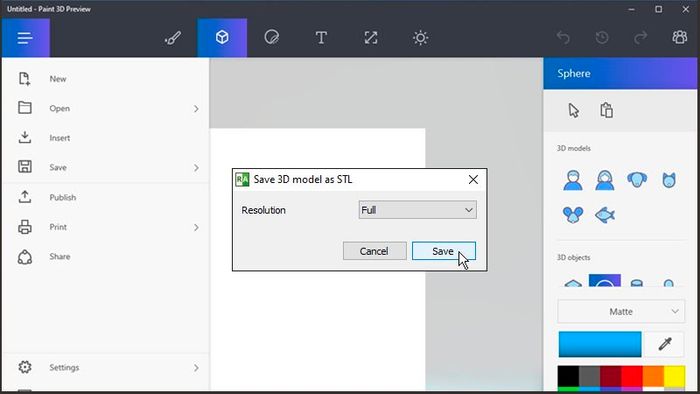Screen dimensions: 700x394
Task: Click the Paste clipboard icon
Action: coord(606,110)
